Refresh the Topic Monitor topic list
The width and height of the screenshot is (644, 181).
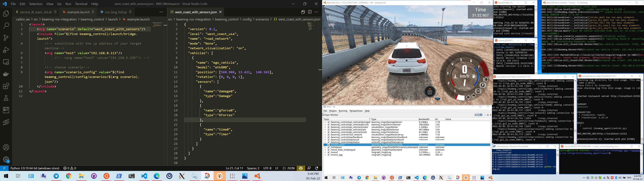point(478,115)
